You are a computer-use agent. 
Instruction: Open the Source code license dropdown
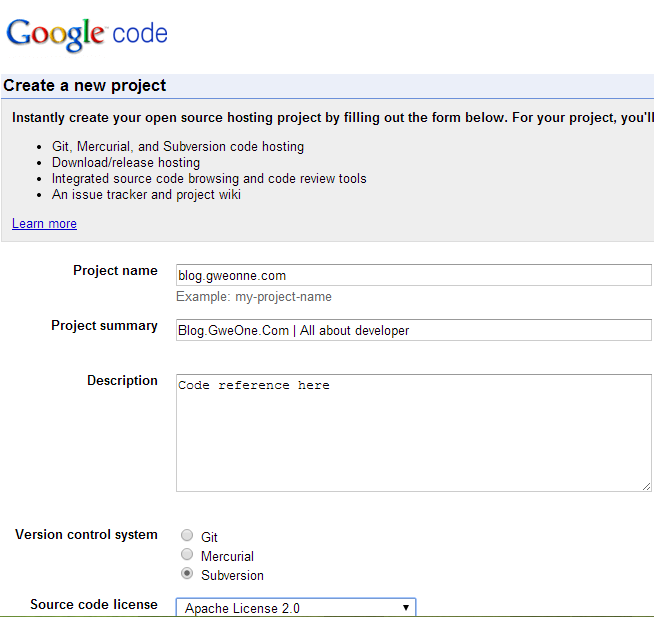coord(296,607)
